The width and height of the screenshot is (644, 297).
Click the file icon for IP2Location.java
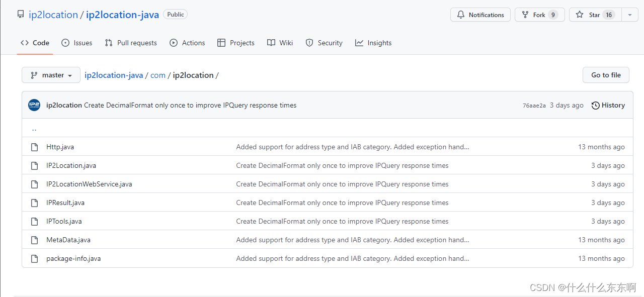point(35,166)
